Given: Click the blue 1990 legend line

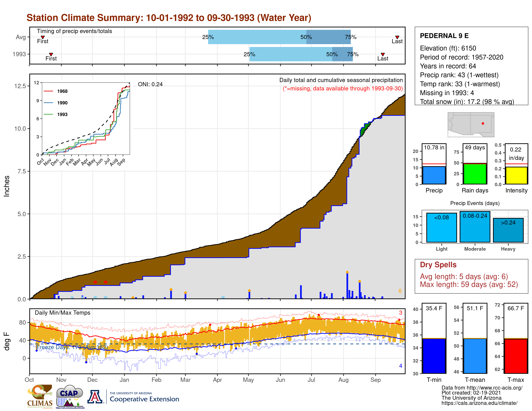Looking at the screenshot, I should (x=48, y=103).
